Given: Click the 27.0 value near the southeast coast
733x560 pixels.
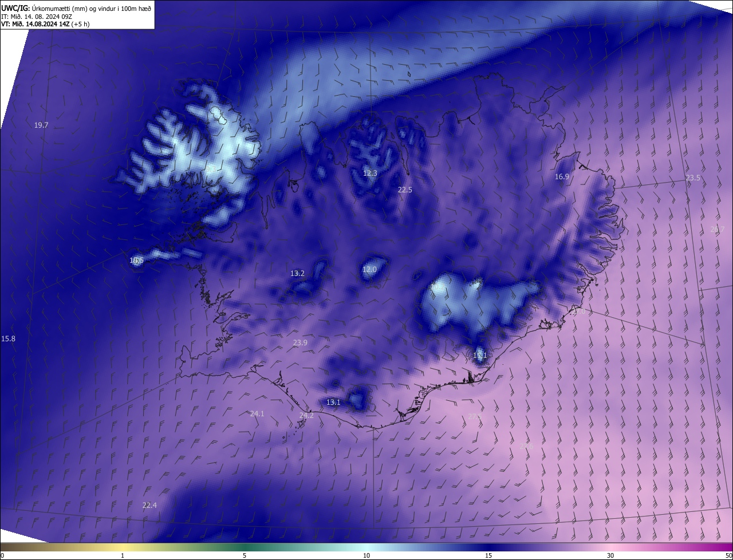Looking at the screenshot, I should tap(578, 311).
